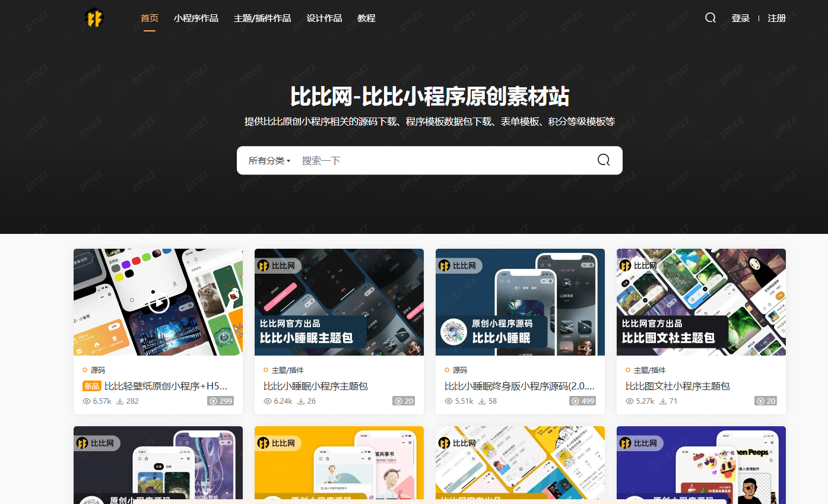Screen dimensions: 828x504
Task: Click eye icon next to 5.27k views
Action: click(630, 401)
